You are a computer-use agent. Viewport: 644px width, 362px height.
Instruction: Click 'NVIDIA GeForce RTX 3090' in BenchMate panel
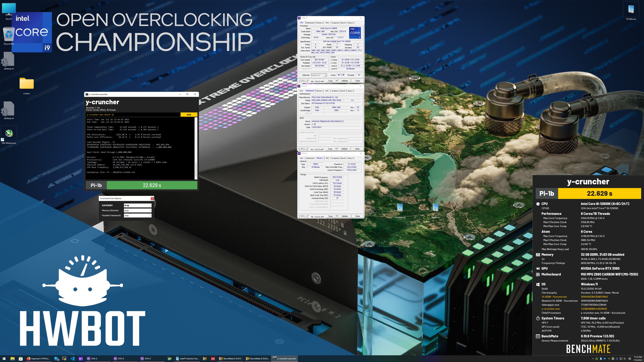(600, 268)
